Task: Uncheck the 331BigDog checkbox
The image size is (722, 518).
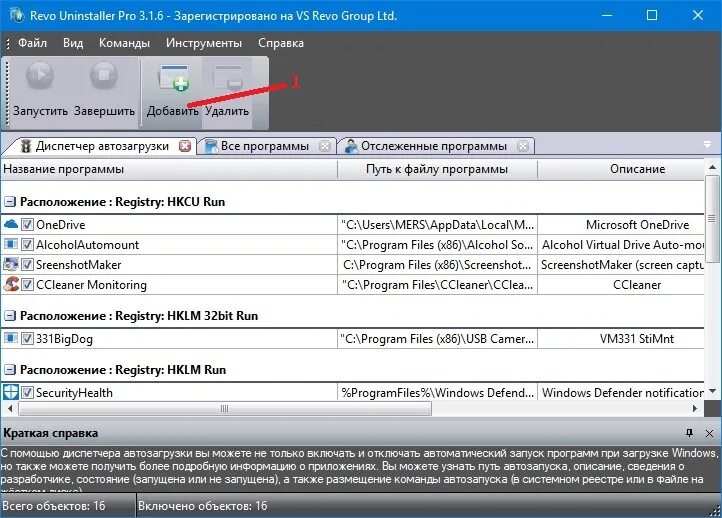Action: (27, 339)
